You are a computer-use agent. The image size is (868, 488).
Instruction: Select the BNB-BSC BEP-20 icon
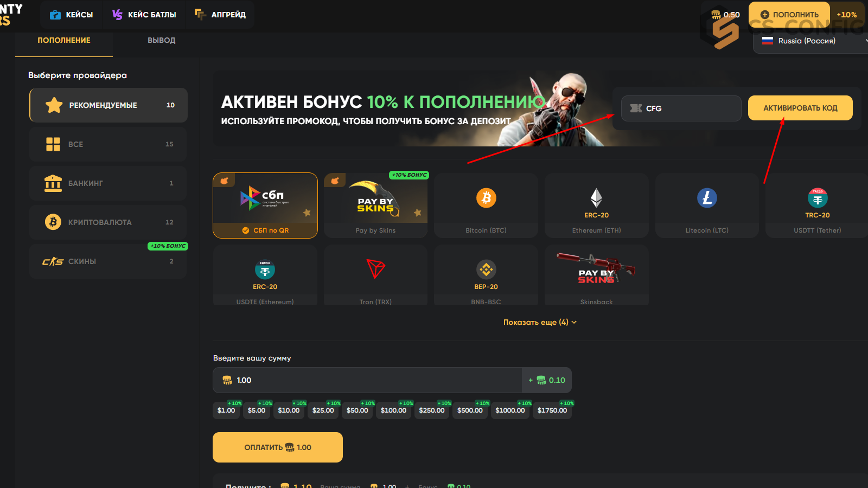(x=486, y=269)
